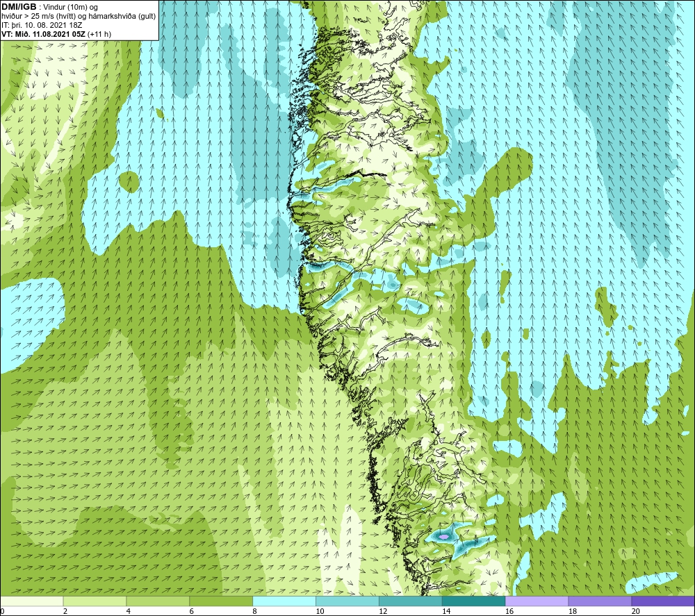Click the 12–14 m/s teal swatch
The width and height of the screenshot is (695, 616).
(411, 601)
